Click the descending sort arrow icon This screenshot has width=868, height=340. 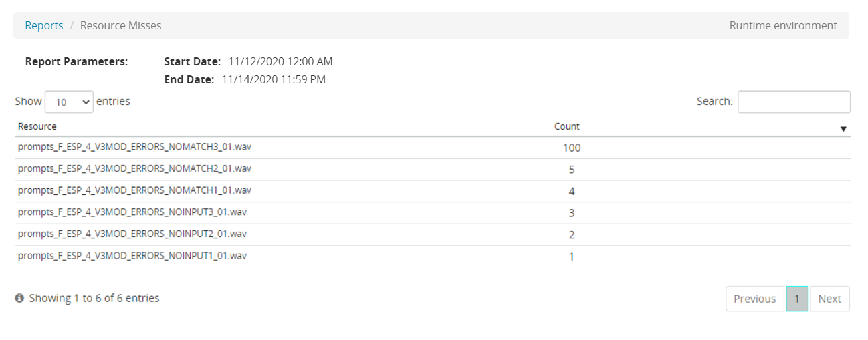[x=843, y=128]
